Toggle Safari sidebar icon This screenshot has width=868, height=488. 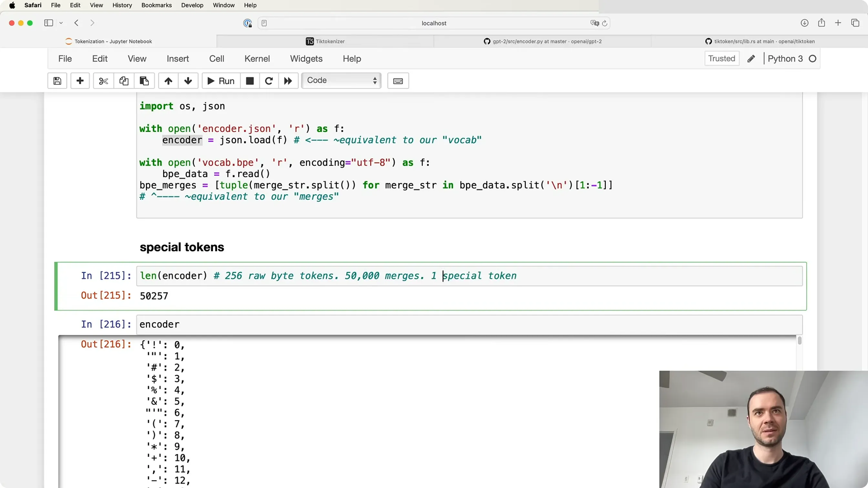(x=48, y=23)
